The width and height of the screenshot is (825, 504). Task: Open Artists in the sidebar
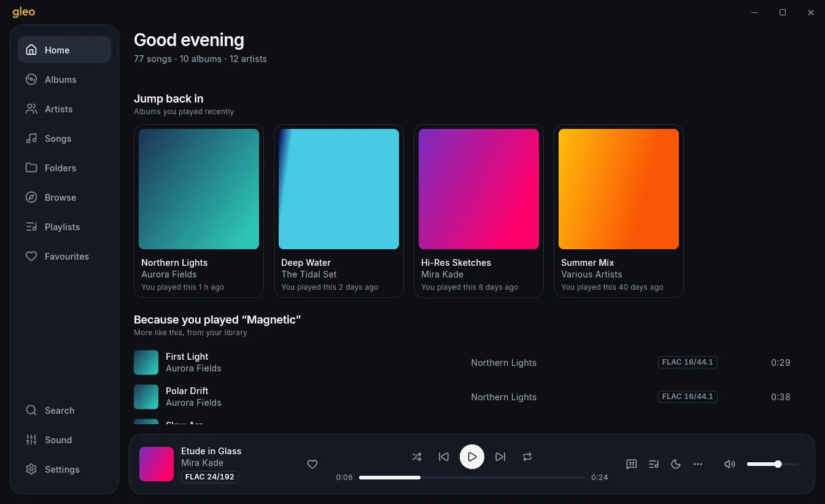tap(64, 109)
